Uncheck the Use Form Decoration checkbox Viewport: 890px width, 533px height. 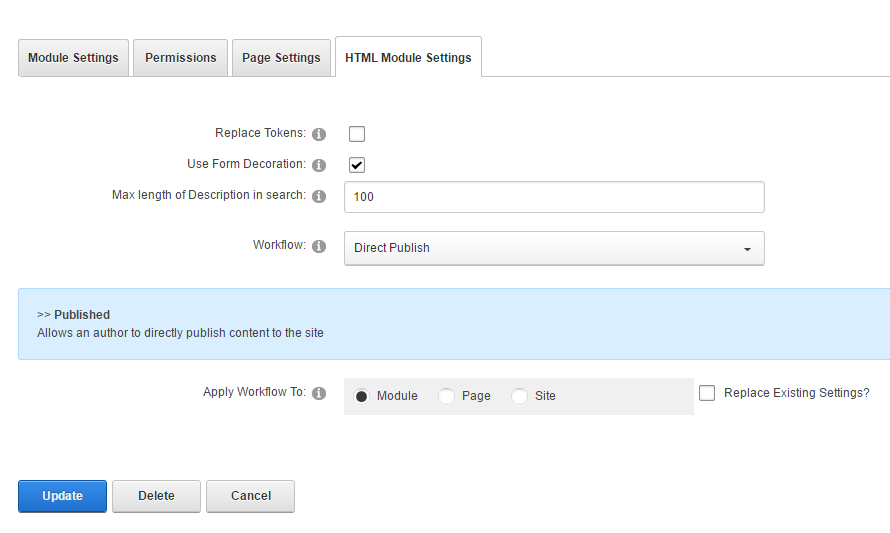coord(357,165)
